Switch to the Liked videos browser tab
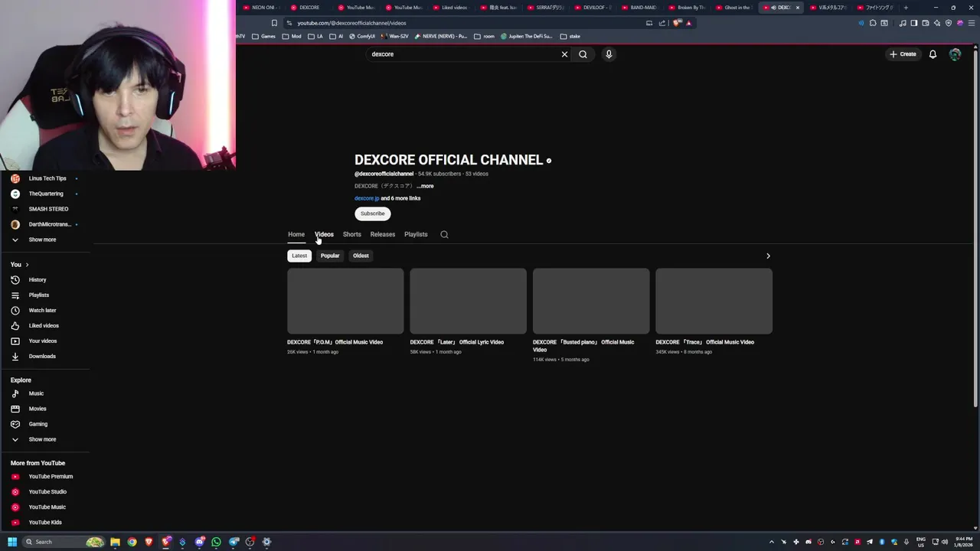The width and height of the screenshot is (980, 551). (x=450, y=8)
